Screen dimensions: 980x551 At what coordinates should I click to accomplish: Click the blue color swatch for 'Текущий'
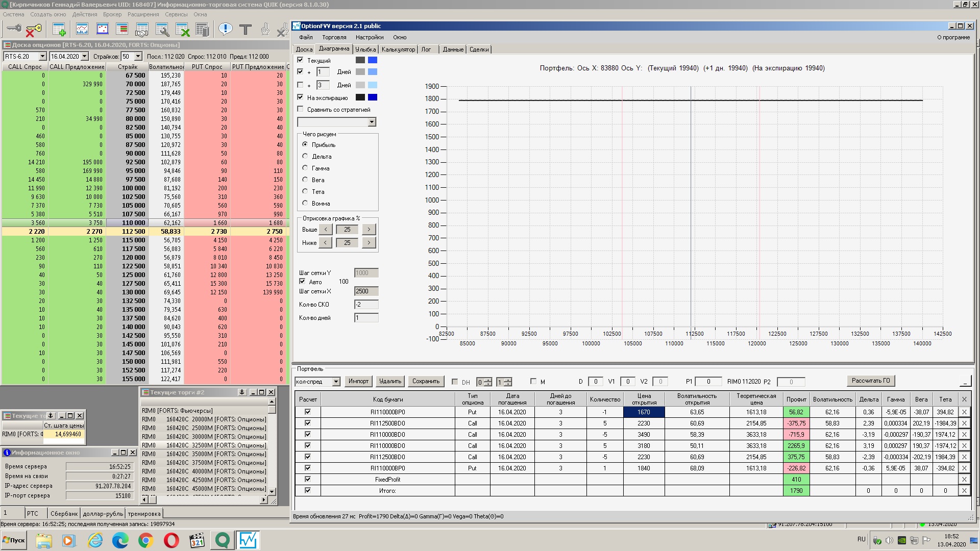pyautogui.click(x=373, y=60)
